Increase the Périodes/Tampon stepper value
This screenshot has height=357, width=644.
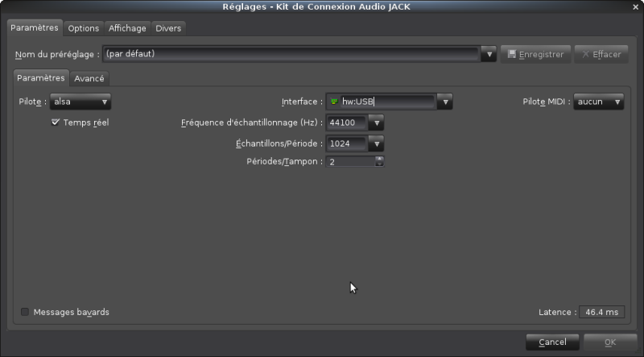point(379,159)
